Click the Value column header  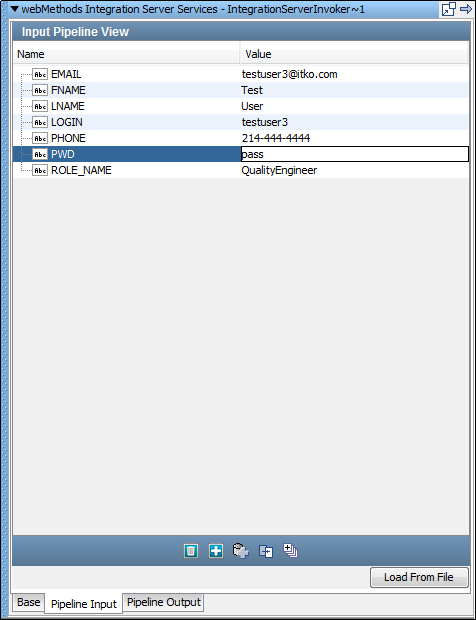click(x=354, y=54)
